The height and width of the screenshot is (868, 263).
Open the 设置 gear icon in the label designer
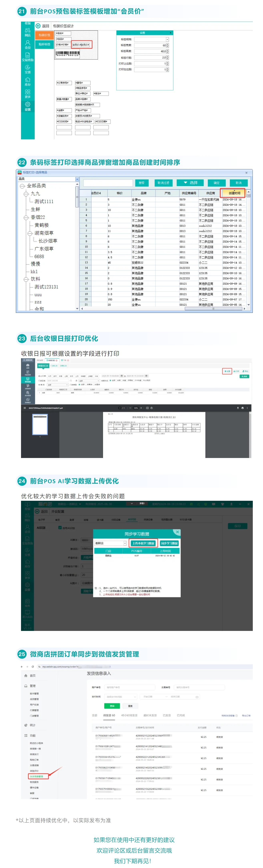coord(28,105)
